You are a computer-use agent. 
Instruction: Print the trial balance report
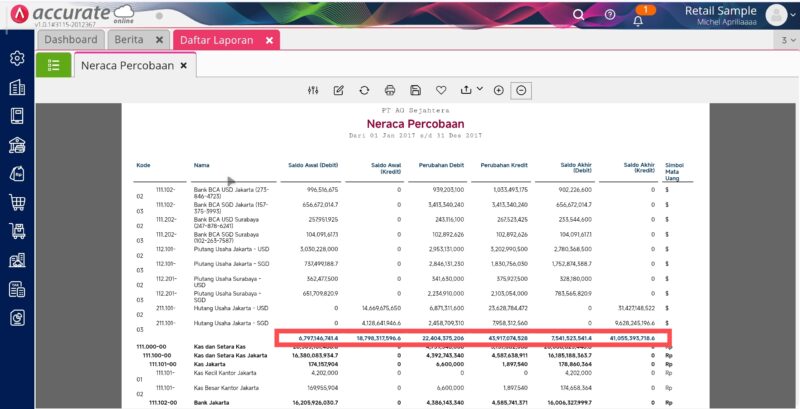pyautogui.click(x=390, y=90)
